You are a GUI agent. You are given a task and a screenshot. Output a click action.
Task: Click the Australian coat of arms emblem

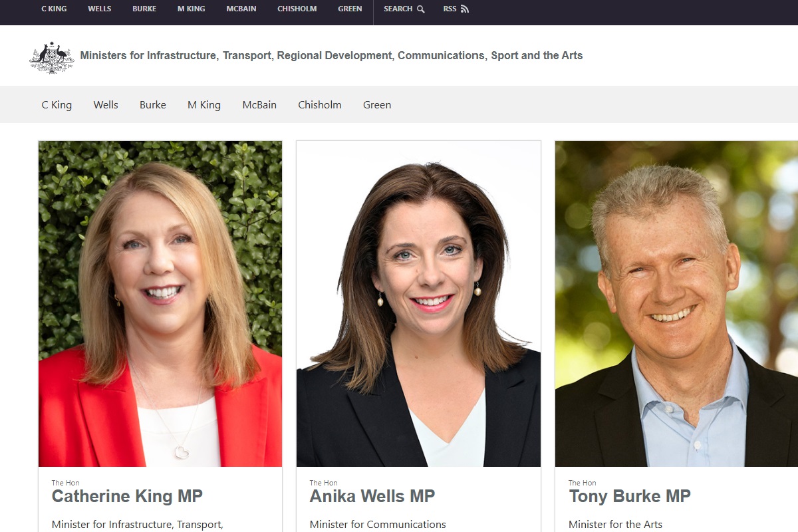(x=51, y=56)
